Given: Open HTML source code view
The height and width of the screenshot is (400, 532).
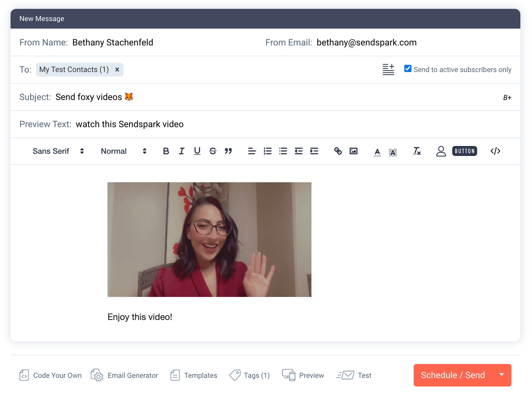Looking at the screenshot, I should click(495, 151).
